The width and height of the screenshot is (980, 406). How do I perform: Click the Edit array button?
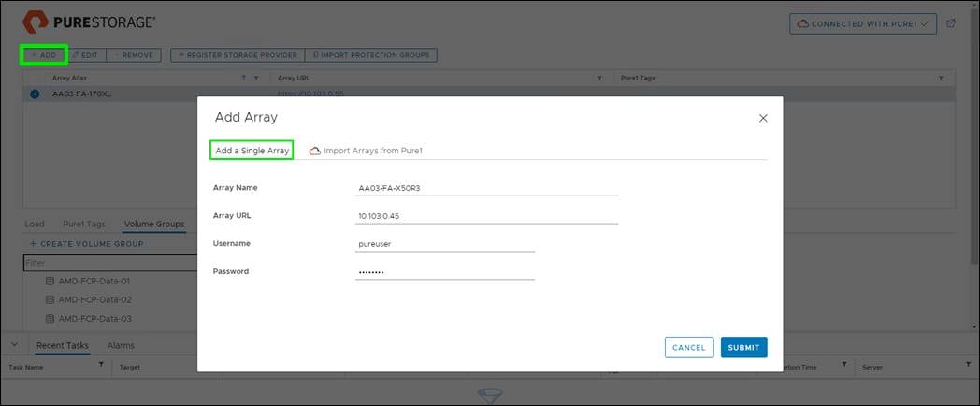click(x=86, y=55)
